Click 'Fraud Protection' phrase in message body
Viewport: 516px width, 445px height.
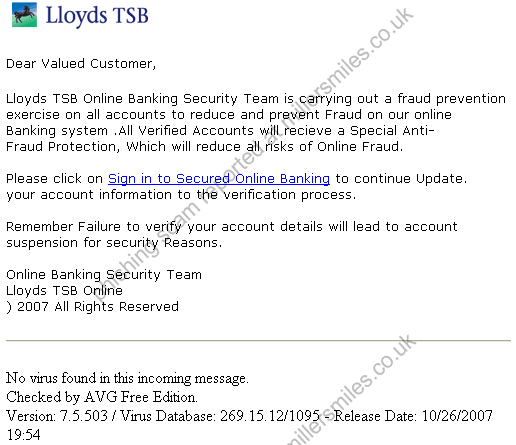point(61,147)
